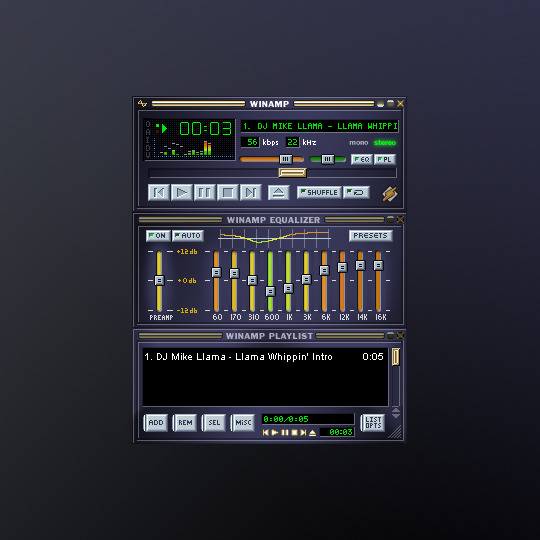
Task: Click the volume slider handle
Action: coord(285,159)
